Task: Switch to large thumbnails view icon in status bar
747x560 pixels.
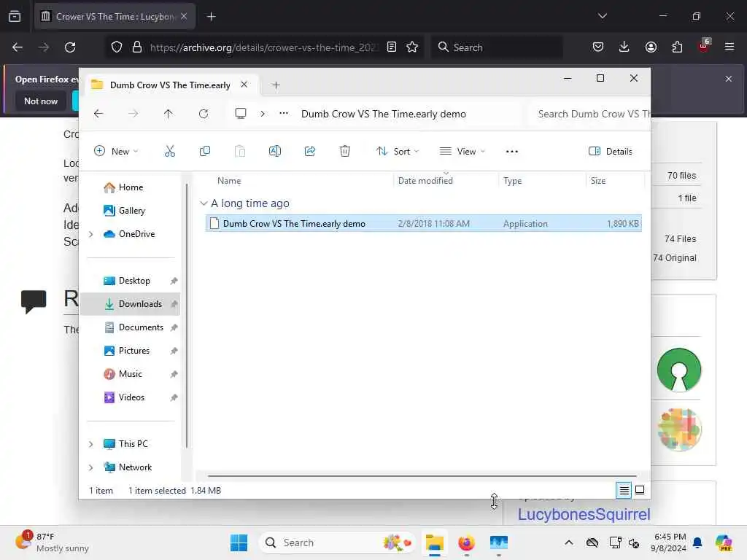Action: pyautogui.click(x=640, y=490)
